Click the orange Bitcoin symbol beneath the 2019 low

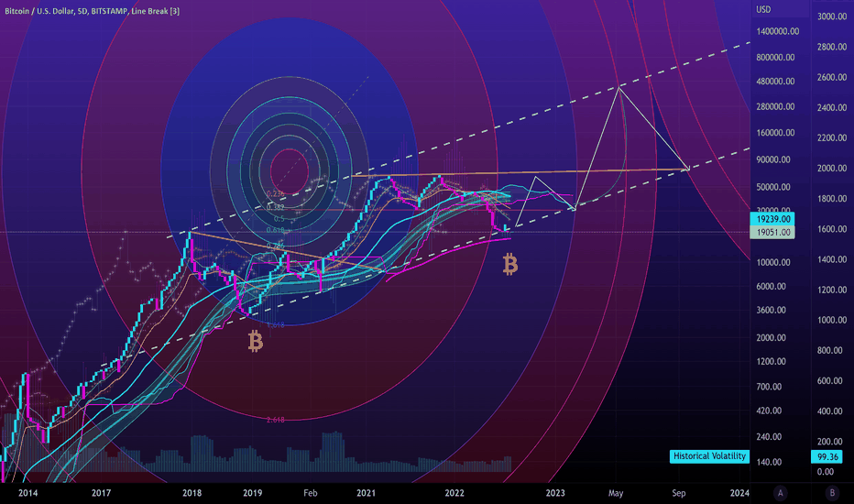(256, 342)
